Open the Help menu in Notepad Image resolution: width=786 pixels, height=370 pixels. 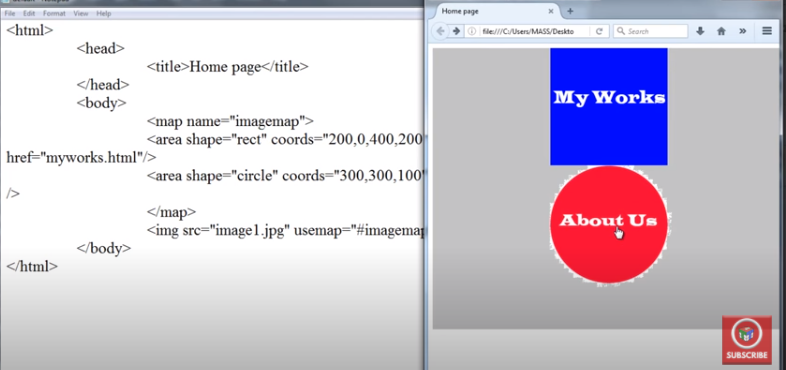tap(103, 14)
